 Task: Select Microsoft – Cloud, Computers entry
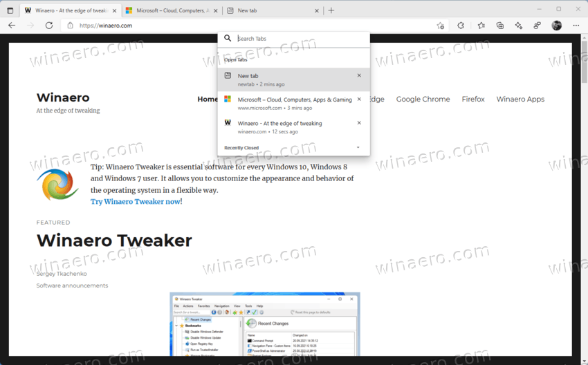click(x=293, y=103)
